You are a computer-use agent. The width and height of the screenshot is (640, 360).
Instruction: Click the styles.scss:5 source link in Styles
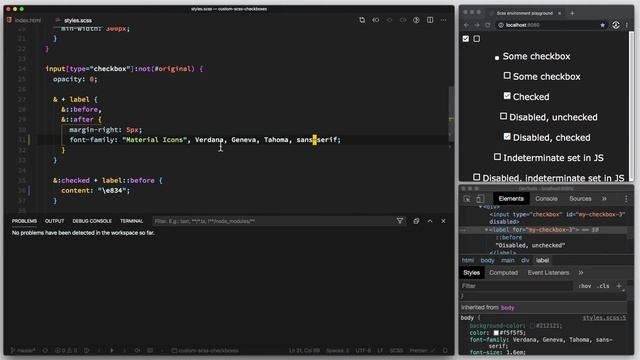pos(604,318)
